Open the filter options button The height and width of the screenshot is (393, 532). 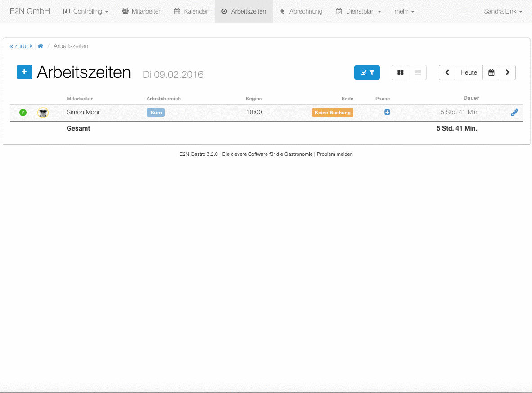pyautogui.click(x=367, y=72)
